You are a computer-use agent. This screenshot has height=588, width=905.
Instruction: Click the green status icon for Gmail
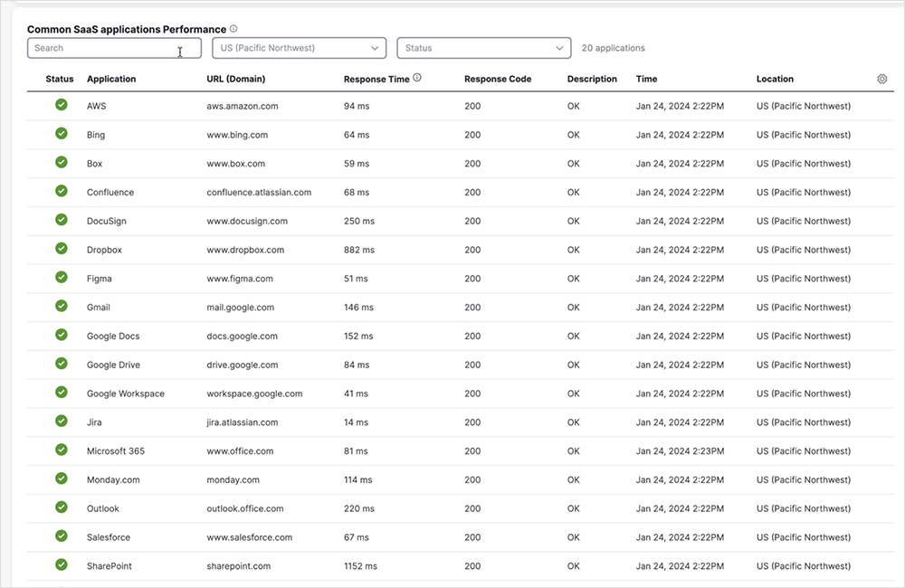pos(62,307)
